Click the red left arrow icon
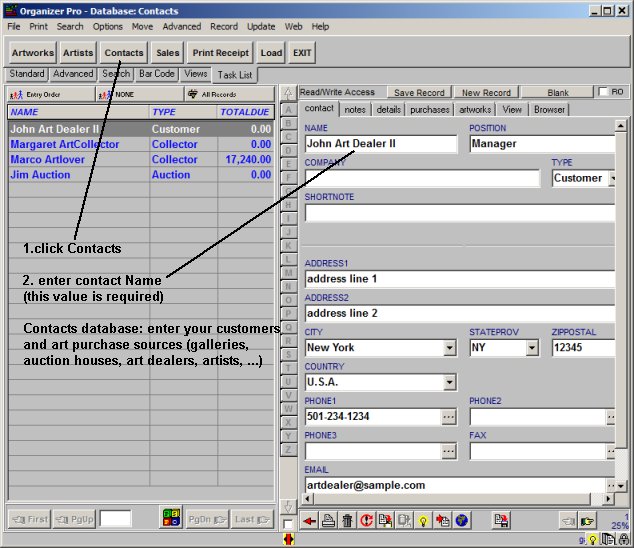This screenshot has height=548, width=634. coord(310,521)
